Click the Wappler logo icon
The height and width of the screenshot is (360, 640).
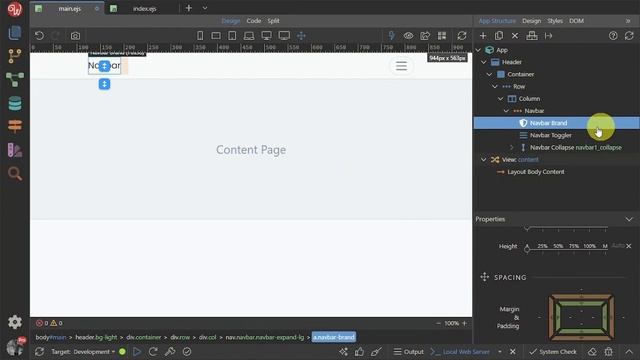[15, 9]
